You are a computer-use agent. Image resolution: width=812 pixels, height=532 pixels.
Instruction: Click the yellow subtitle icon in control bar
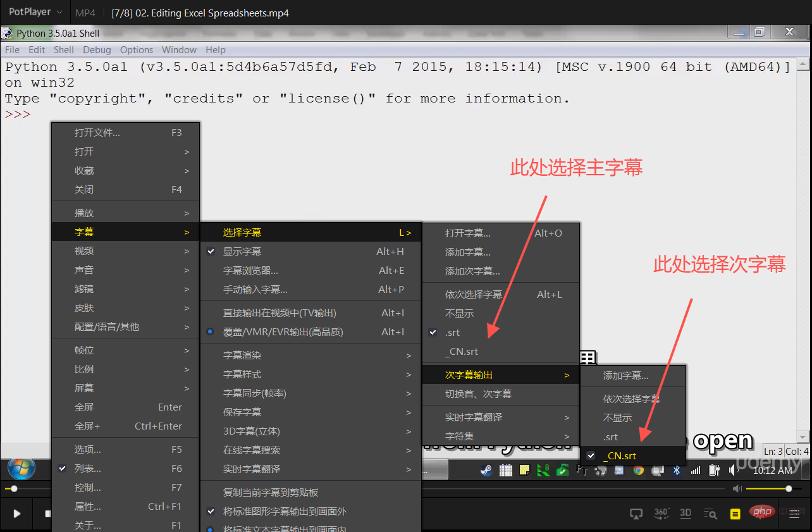735,514
